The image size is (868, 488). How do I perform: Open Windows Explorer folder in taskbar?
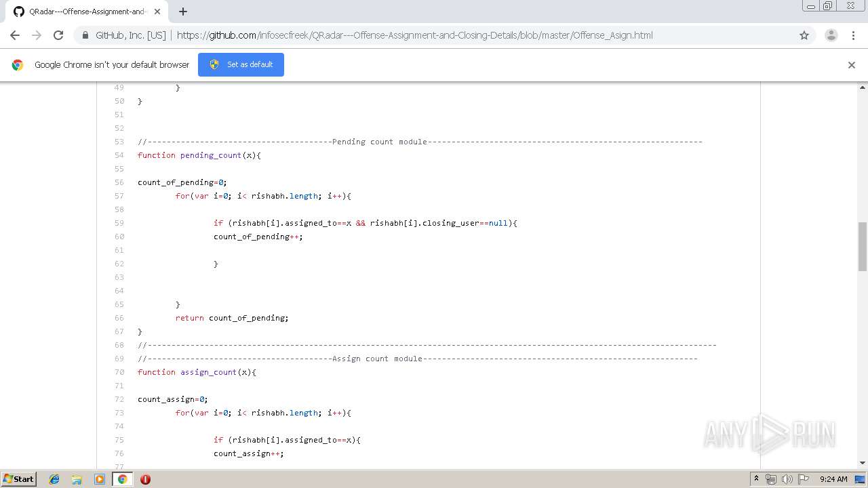coord(77,479)
